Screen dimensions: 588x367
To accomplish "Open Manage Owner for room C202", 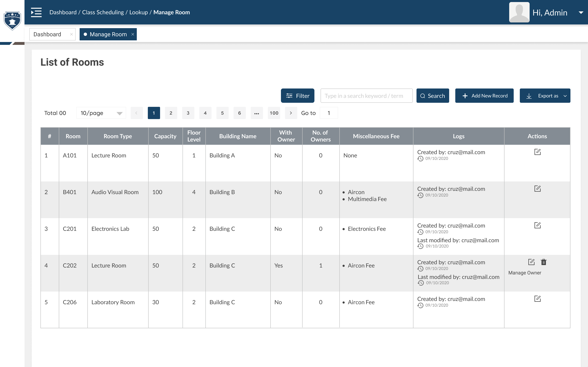I will (525, 273).
